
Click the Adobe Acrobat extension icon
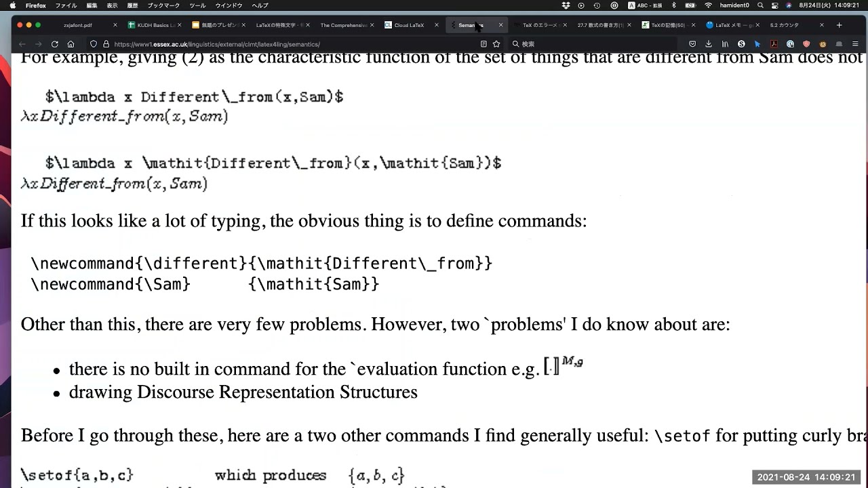click(774, 44)
